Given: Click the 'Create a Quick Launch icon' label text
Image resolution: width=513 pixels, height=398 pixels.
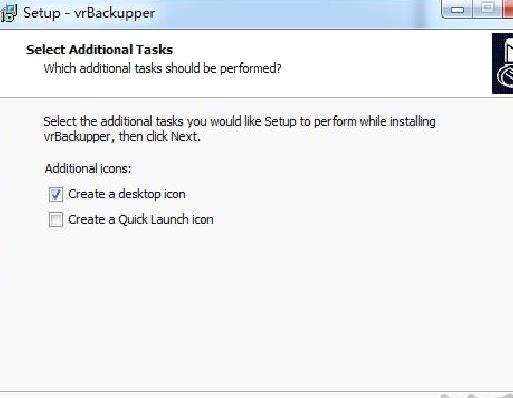Looking at the screenshot, I should (x=141, y=220).
